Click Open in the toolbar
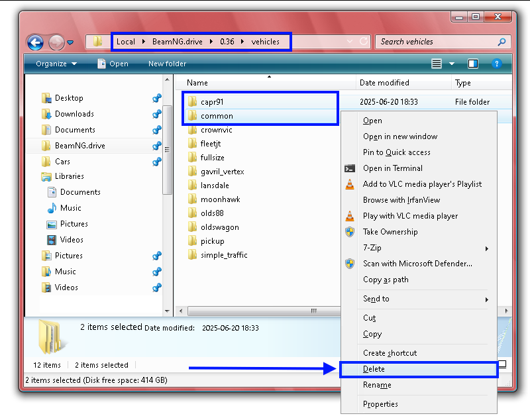The width and height of the screenshot is (530, 420). click(113, 64)
